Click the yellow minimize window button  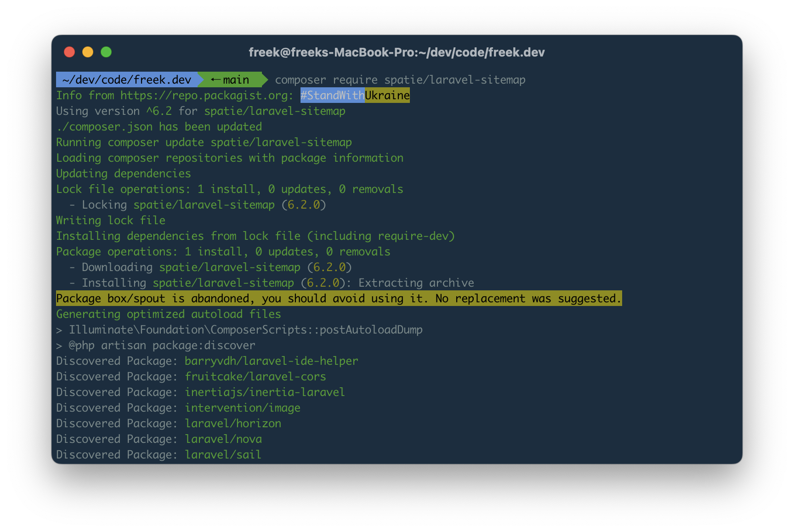click(x=88, y=52)
